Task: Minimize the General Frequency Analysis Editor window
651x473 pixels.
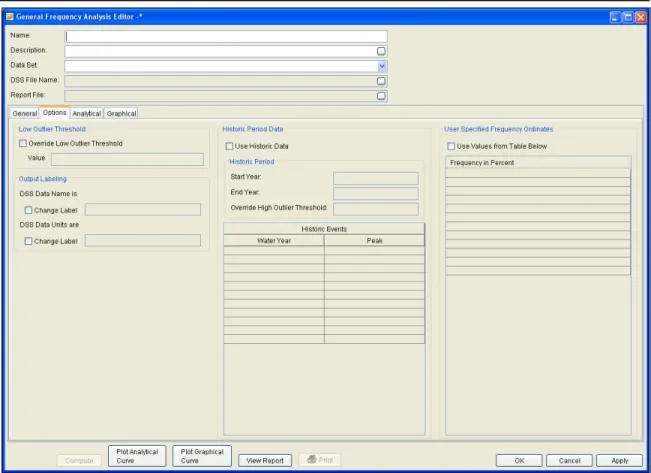Action: click(615, 17)
